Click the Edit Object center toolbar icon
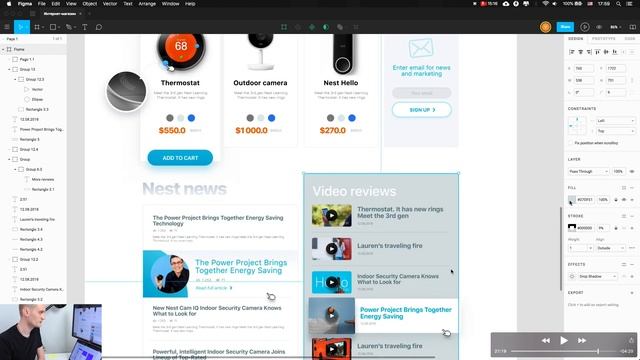 click(284, 27)
